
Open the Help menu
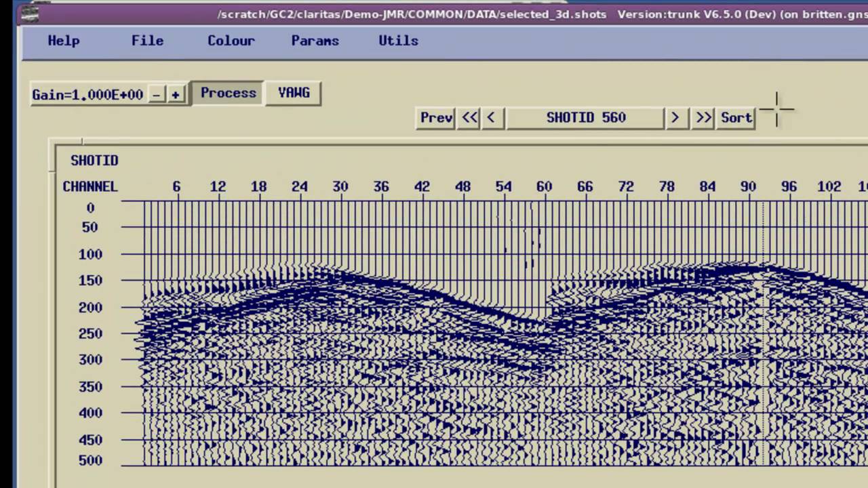(x=63, y=41)
